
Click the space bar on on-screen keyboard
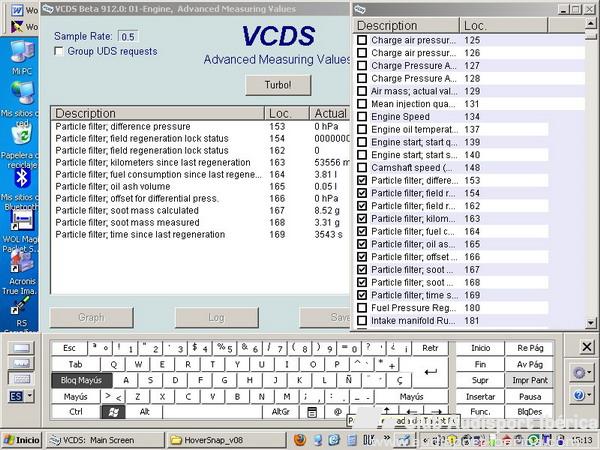click(x=212, y=412)
